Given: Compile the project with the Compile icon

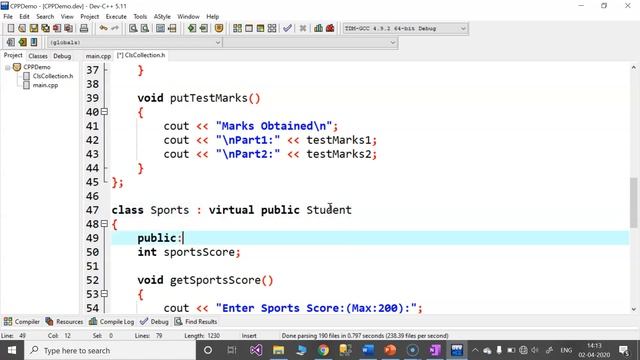Looking at the screenshot, I should [237, 28].
